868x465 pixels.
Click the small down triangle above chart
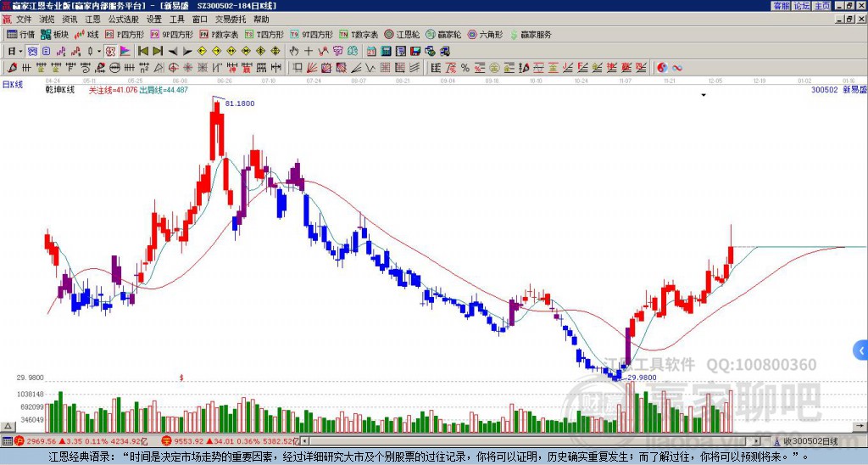[x=704, y=95]
